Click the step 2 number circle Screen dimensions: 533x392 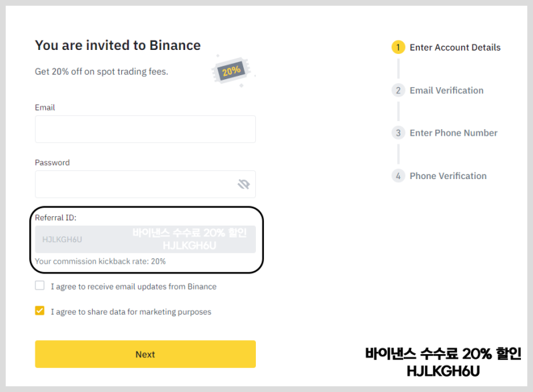click(398, 91)
